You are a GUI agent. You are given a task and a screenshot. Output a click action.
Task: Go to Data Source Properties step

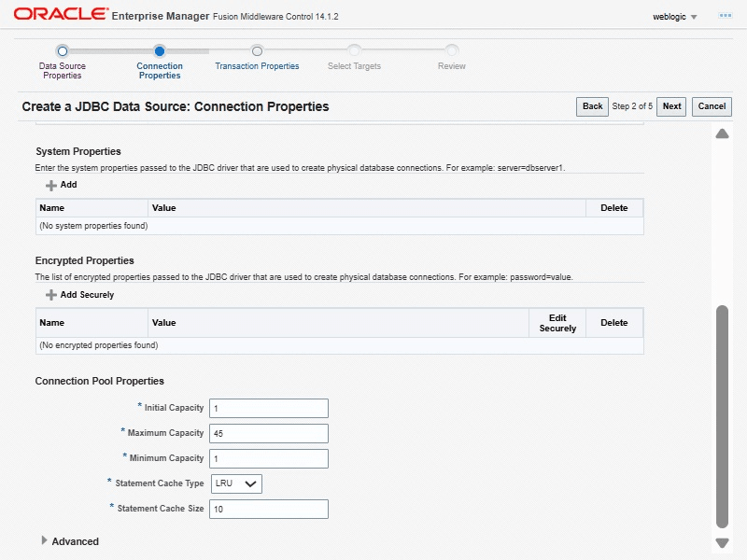[x=62, y=71]
